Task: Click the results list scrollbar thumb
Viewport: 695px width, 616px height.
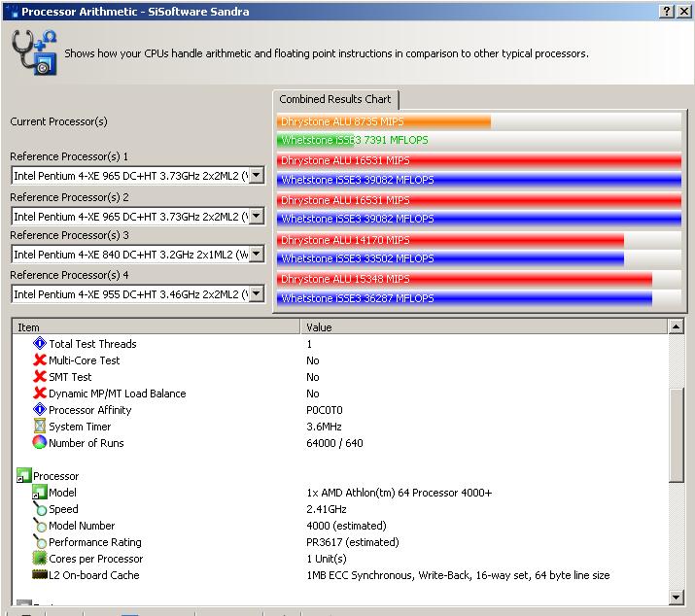Action: [x=676, y=435]
